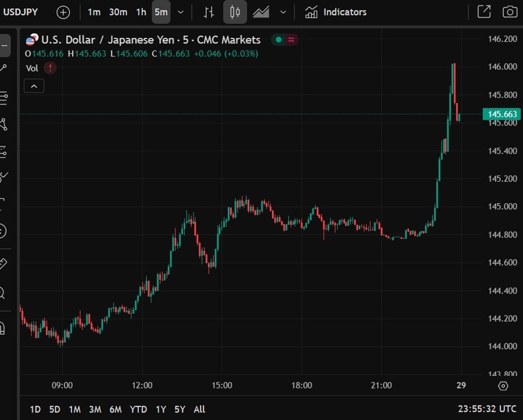Open chart axis settings hexagon icon

pyautogui.click(x=503, y=386)
